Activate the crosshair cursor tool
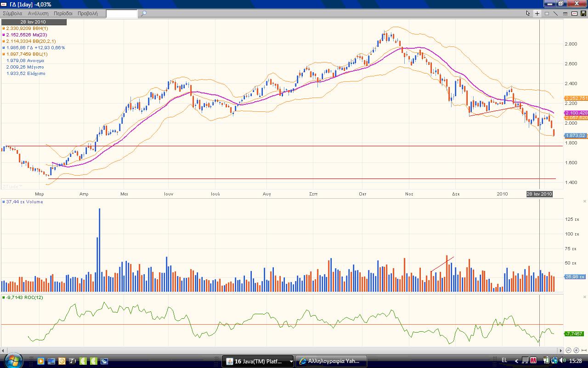588x368 pixels. (x=537, y=13)
